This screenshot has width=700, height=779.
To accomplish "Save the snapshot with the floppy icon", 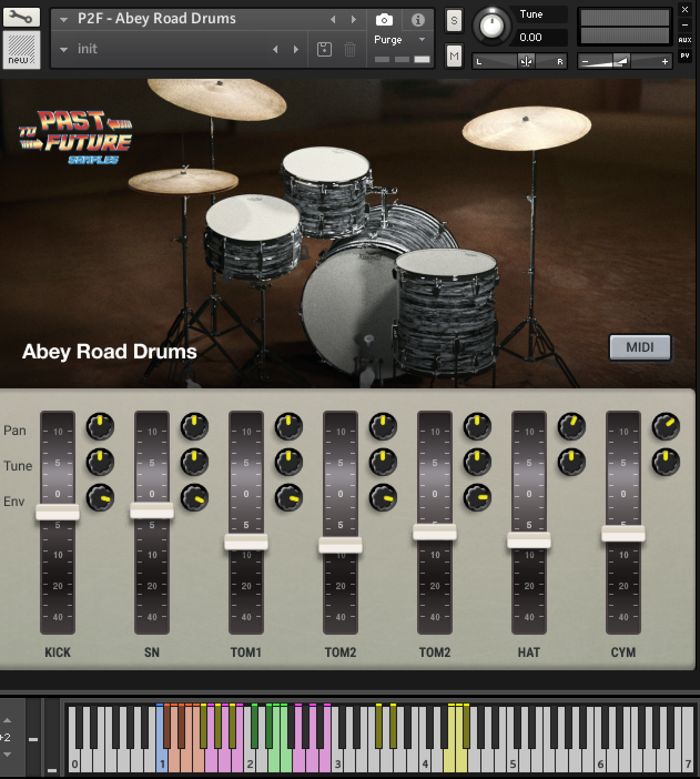I will pyautogui.click(x=324, y=49).
